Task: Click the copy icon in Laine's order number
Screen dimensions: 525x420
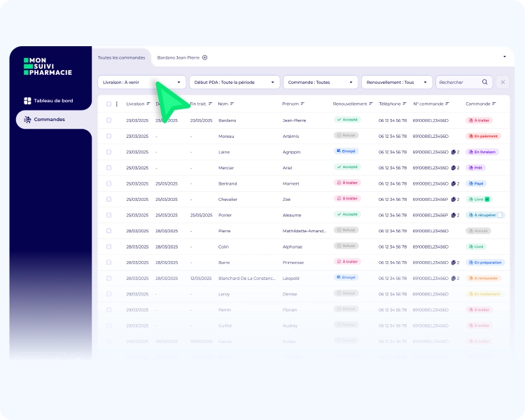Action: (454, 152)
